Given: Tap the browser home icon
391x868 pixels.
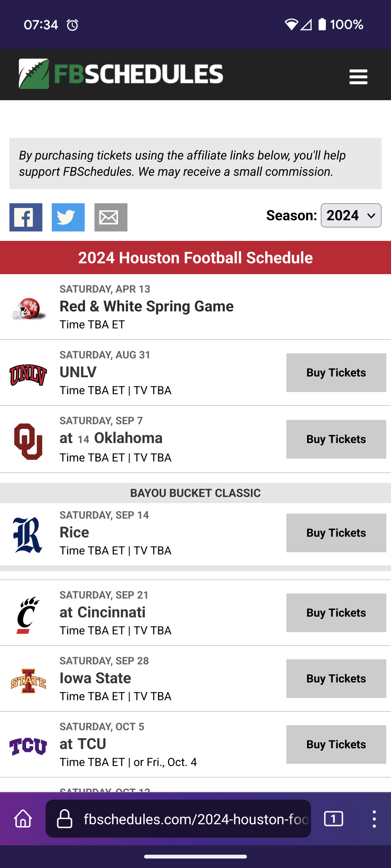Looking at the screenshot, I should [23, 818].
